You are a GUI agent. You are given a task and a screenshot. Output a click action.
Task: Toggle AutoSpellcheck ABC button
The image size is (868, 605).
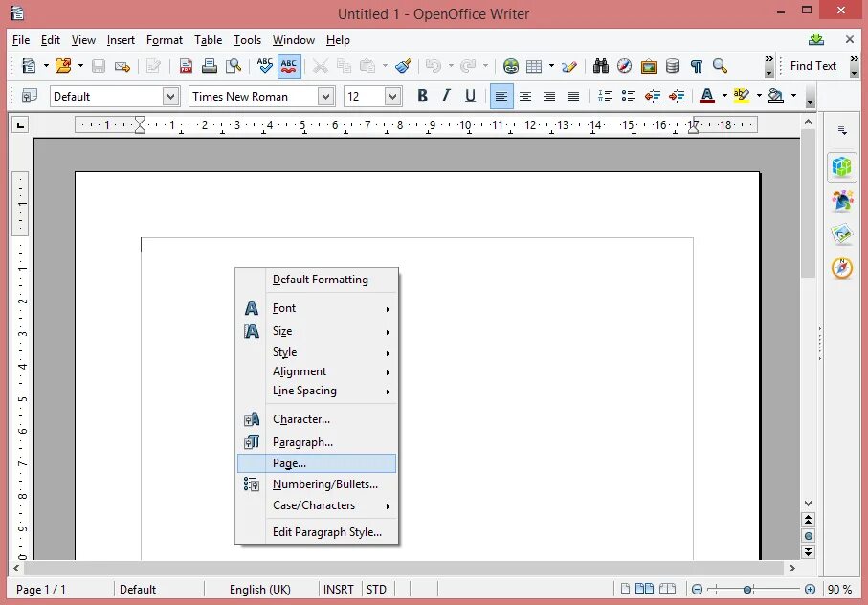pos(288,66)
